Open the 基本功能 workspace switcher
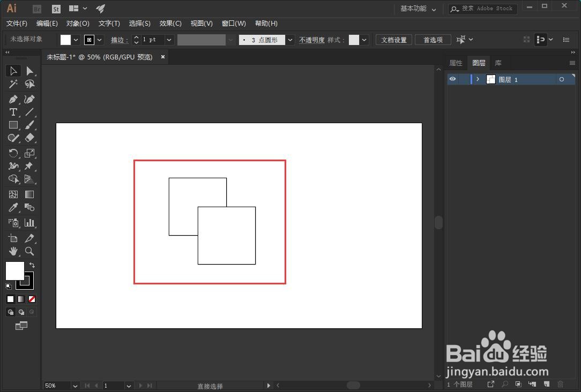 click(418, 9)
